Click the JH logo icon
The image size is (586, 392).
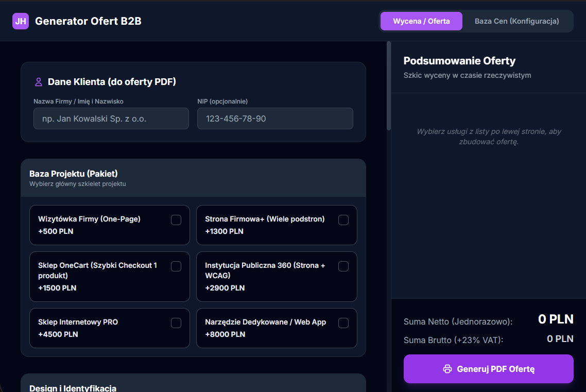coord(21,21)
